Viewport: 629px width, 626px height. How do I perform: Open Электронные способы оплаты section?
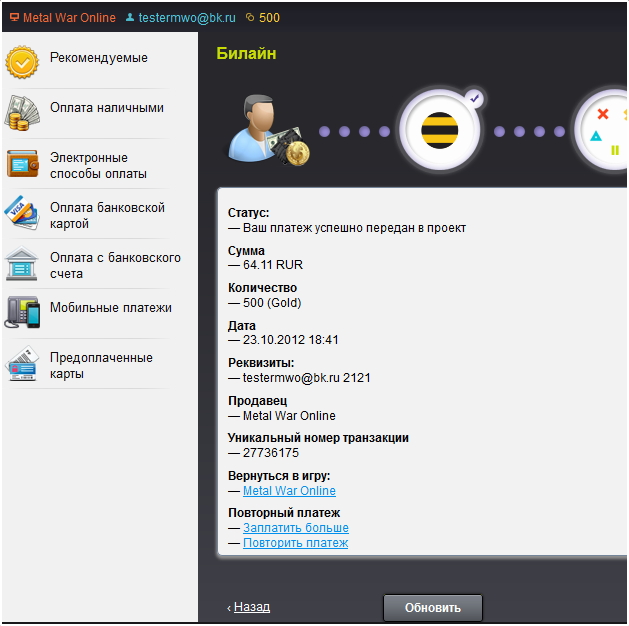98,166
